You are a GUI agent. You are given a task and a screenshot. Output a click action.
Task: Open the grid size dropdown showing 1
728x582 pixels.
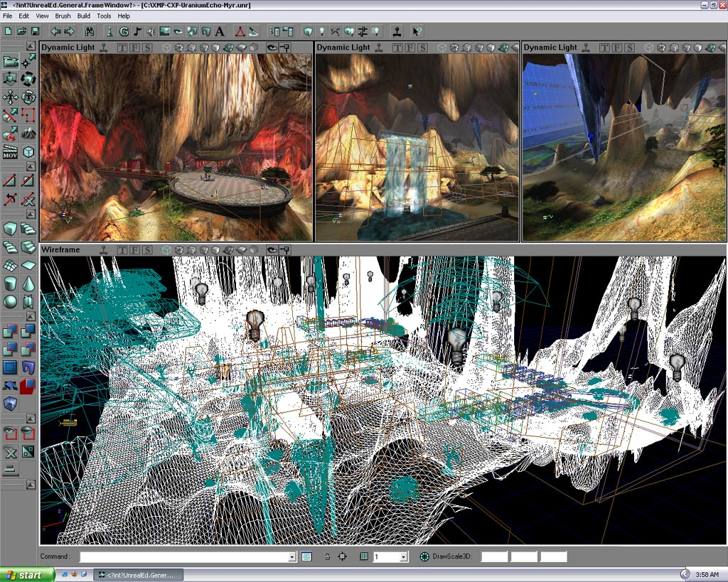(x=402, y=556)
